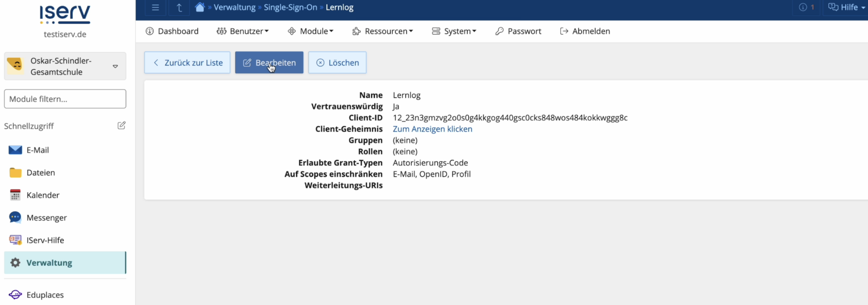Screen dimensions: 868x305
Task: Focus the Module filtern search field
Action: [x=65, y=99]
